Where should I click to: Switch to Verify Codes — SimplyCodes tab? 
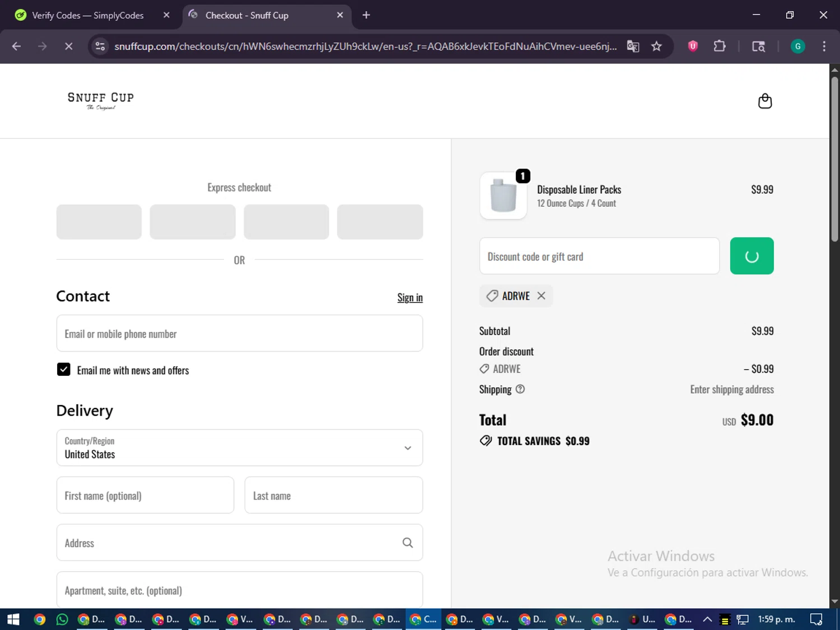click(x=88, y=15)
